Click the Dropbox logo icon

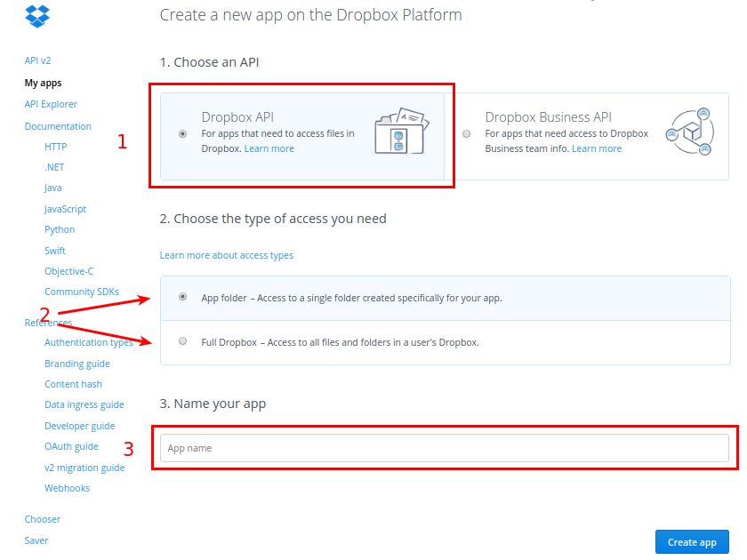pyautogui.click(x=37, y=15)
